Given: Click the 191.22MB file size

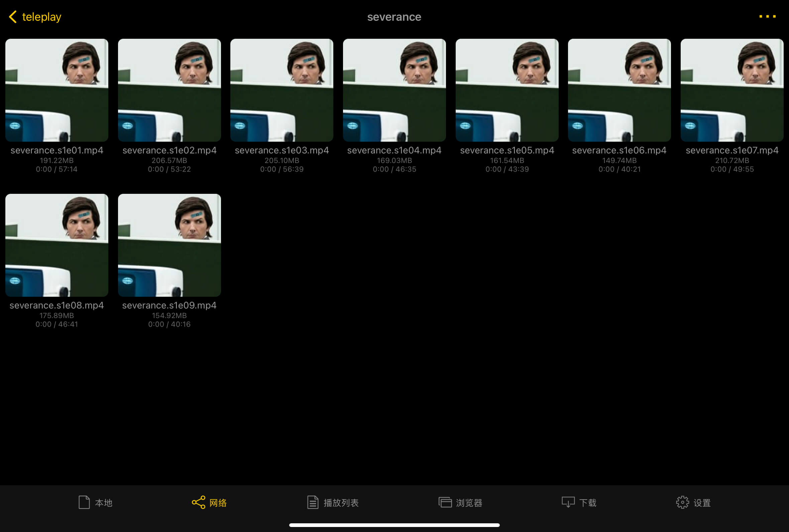Looking at the screenshot, I should pos(57,160).
